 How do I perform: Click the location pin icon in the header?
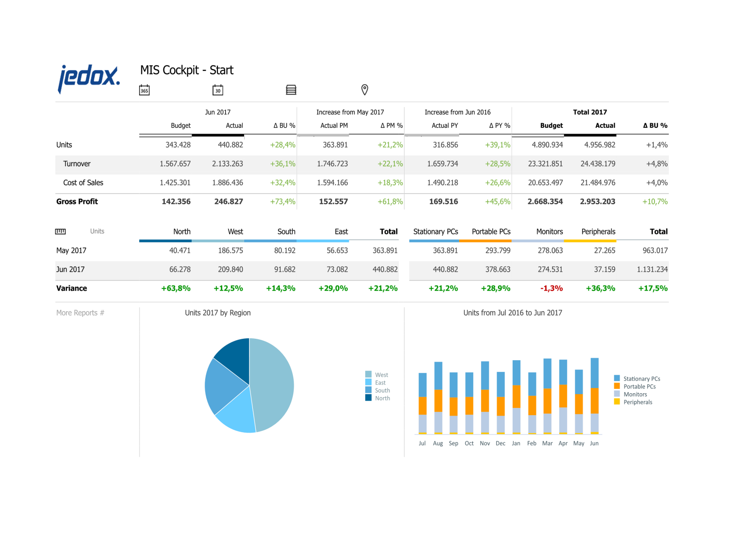(364, 89)
